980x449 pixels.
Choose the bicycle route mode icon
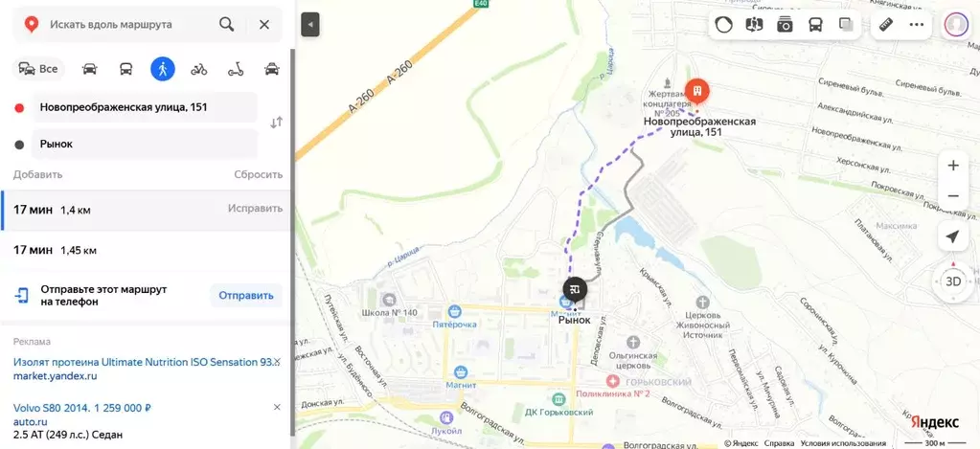[198, 69]
